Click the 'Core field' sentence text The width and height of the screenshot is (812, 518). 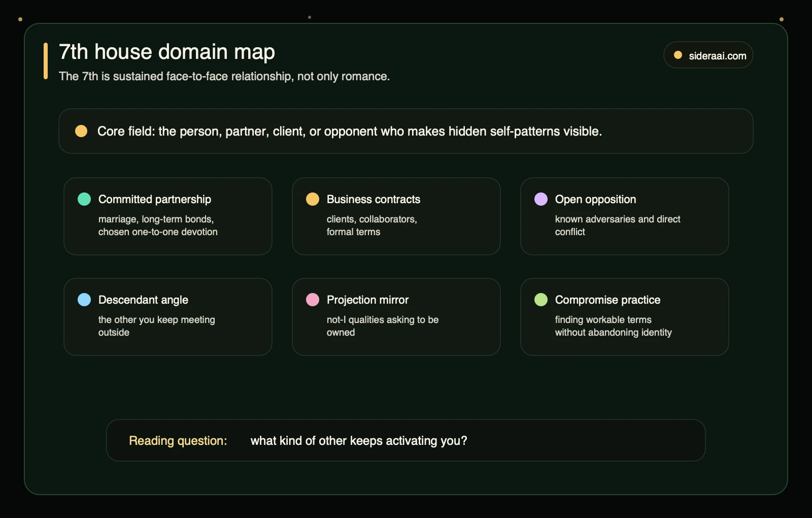pos(350,132)
